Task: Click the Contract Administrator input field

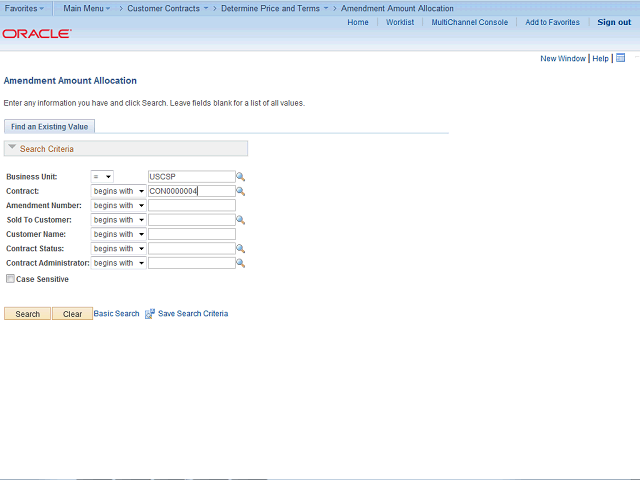Action: tap(191, 263)
